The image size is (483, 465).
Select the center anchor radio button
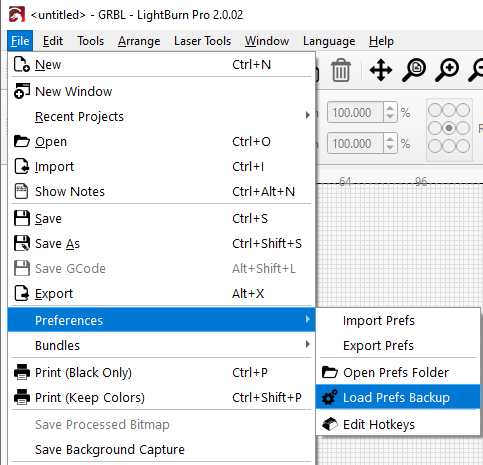(449, 128)
